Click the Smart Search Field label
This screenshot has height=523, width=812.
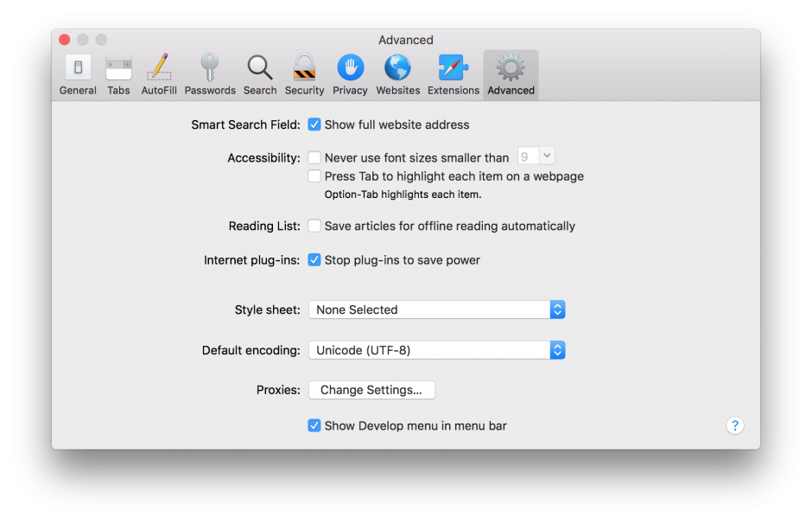tap(245, 125)
